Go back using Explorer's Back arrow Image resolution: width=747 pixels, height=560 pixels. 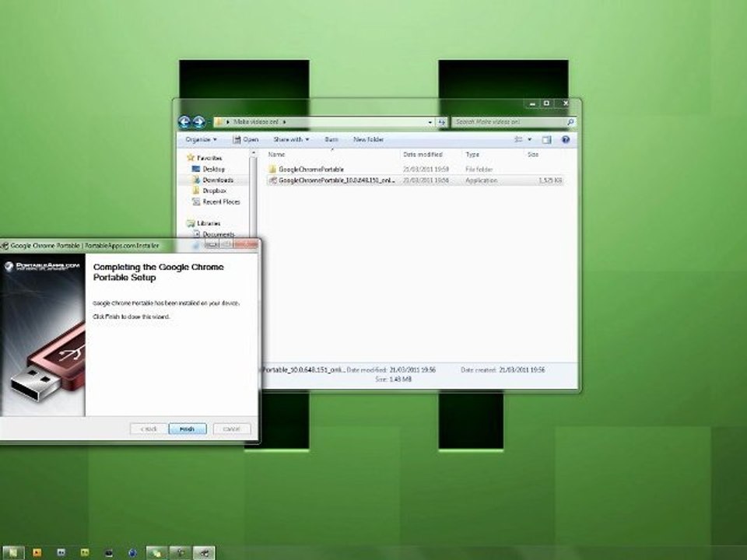tap(184, 122)
